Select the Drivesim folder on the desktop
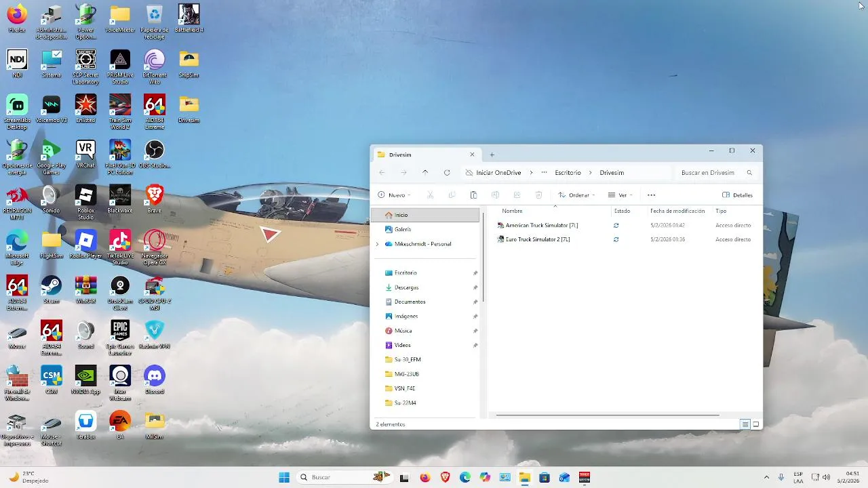The height and width of the screenshot is (488, 868). tap(189, 108)
